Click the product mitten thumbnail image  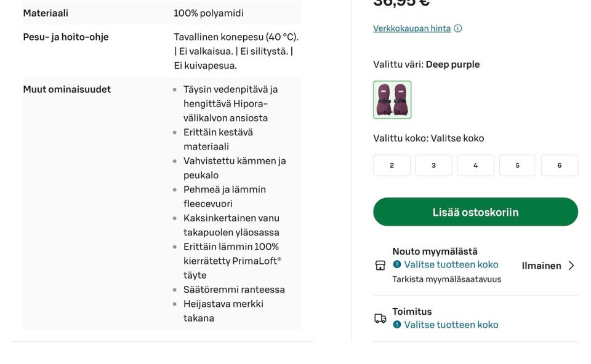coord(392,100)
